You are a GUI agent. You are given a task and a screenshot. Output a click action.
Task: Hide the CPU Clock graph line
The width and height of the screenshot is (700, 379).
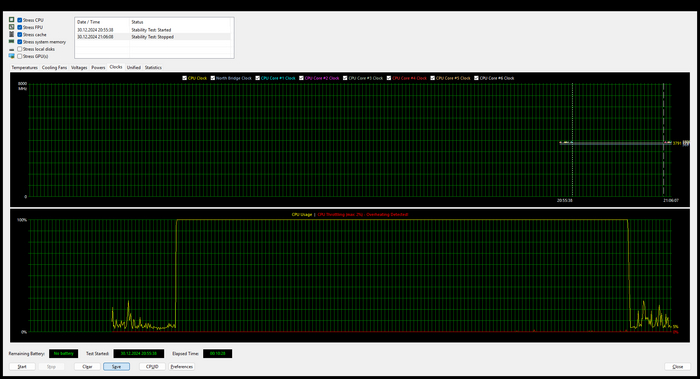[x=184, y=78]
